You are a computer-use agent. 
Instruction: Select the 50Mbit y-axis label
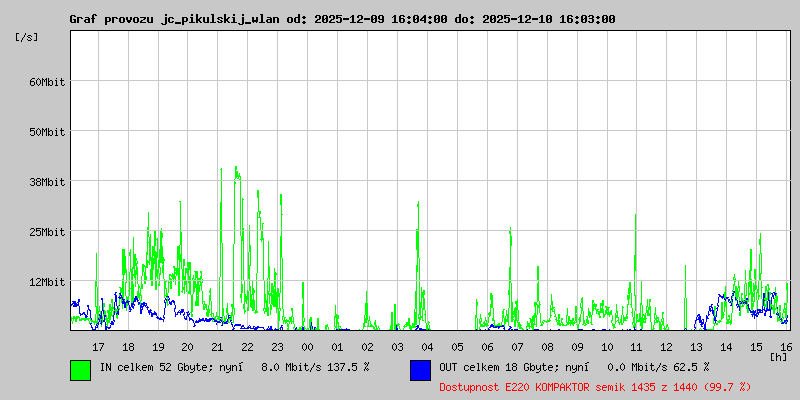pyautogui.click(x=46, y=132)
